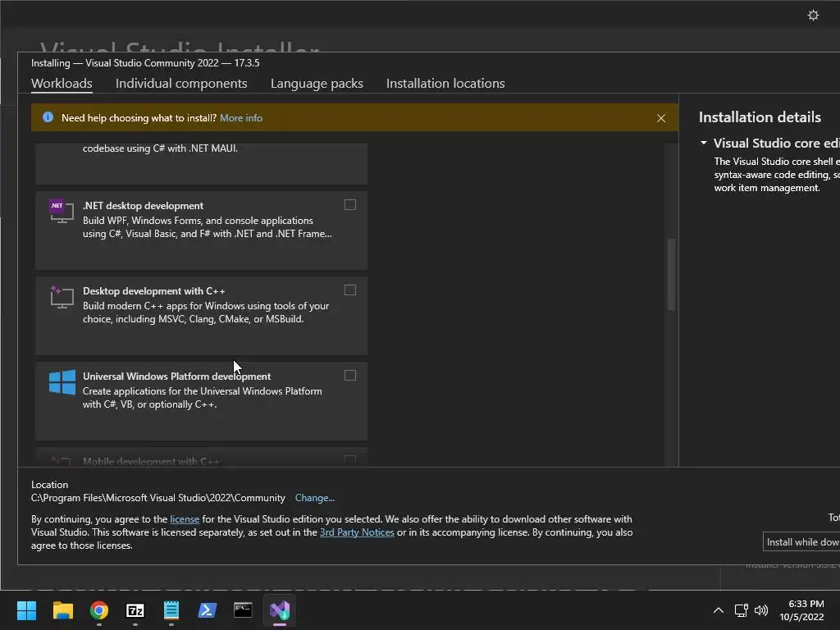Check Desktop development with C++ workload

click(x=349, y=290)
